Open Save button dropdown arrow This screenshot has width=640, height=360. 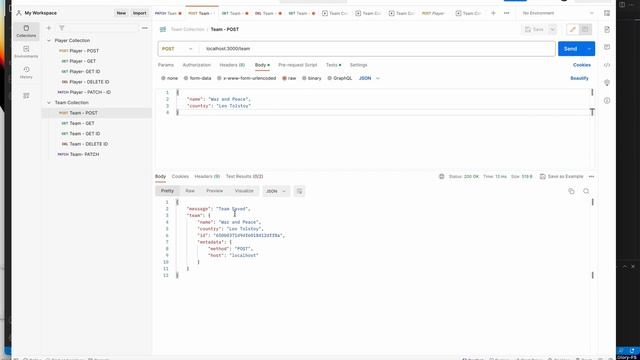[552, 29]
